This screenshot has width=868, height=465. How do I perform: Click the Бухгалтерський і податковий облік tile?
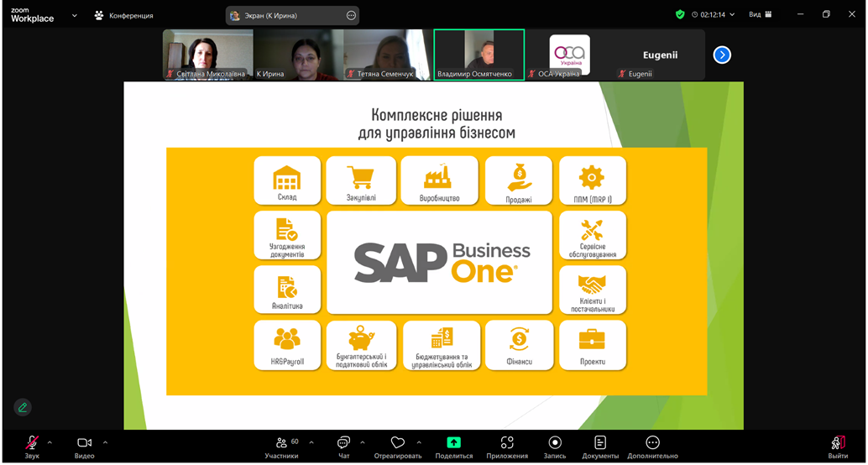362,345
